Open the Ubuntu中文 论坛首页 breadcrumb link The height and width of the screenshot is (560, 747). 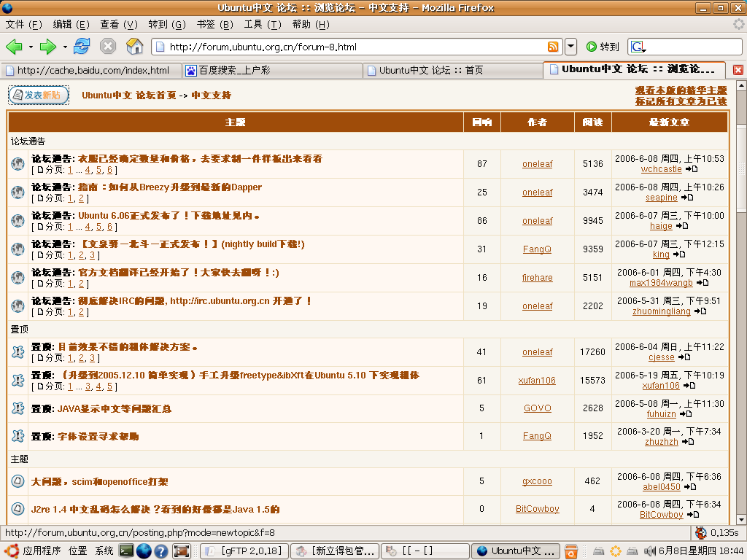pyautogui.click(x=128, y=96)
